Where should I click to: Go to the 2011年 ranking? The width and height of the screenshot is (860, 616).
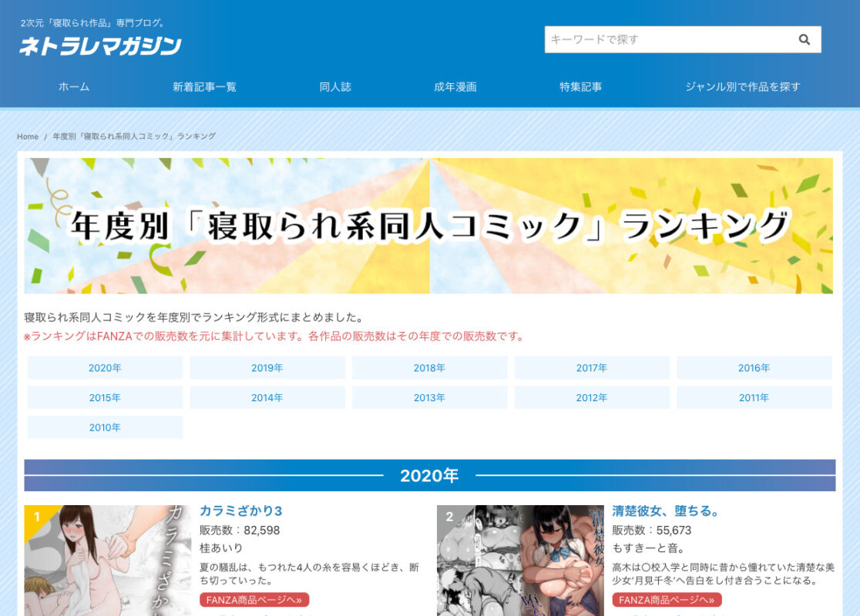[754, 398]
